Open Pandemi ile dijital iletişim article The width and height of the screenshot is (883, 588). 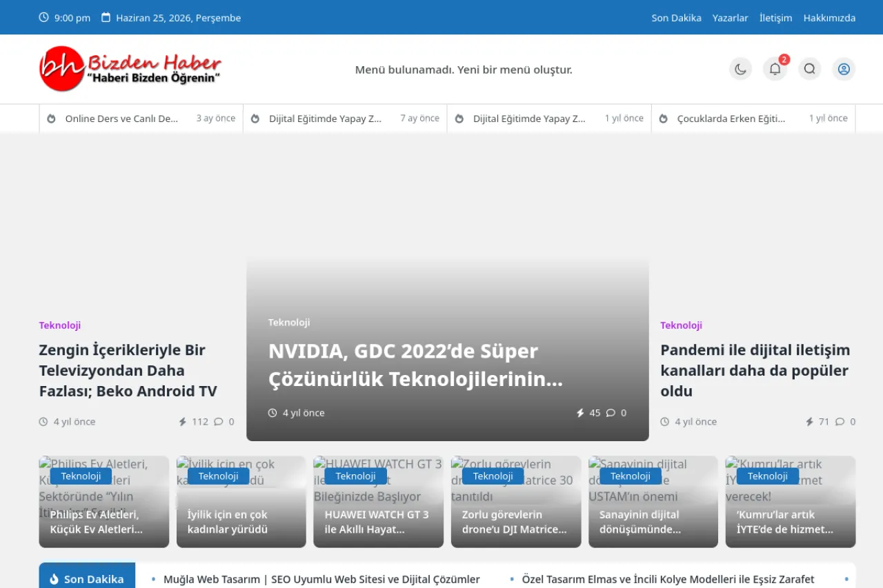coord(755,370)
